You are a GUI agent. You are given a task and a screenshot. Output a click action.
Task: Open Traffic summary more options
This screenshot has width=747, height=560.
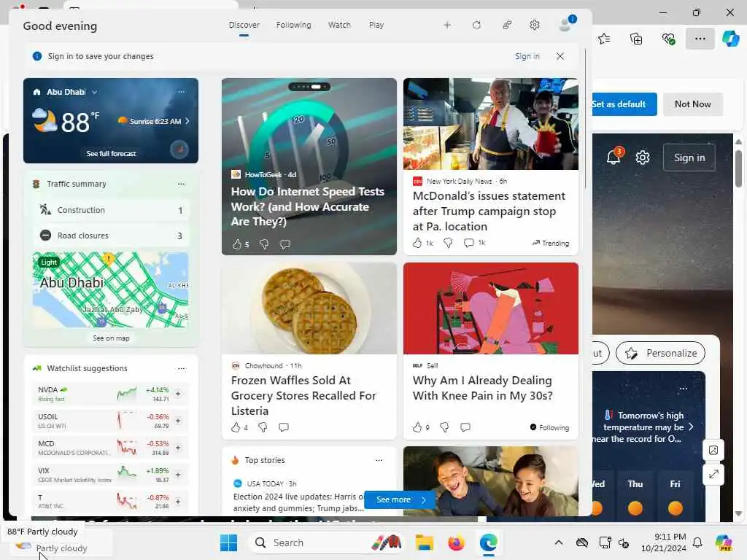[182, 184]
